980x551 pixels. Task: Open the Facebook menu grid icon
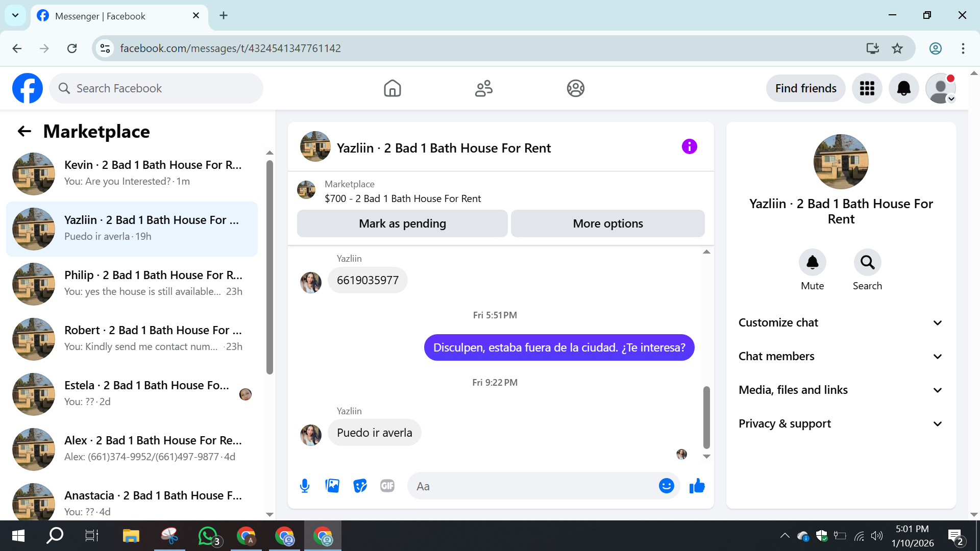click(x=867, y=88)
